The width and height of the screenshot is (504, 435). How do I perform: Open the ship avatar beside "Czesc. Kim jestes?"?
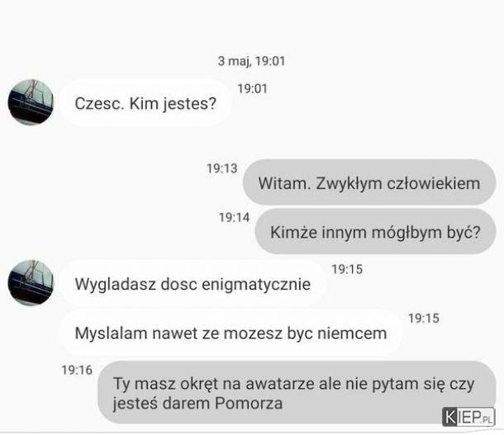31,102
